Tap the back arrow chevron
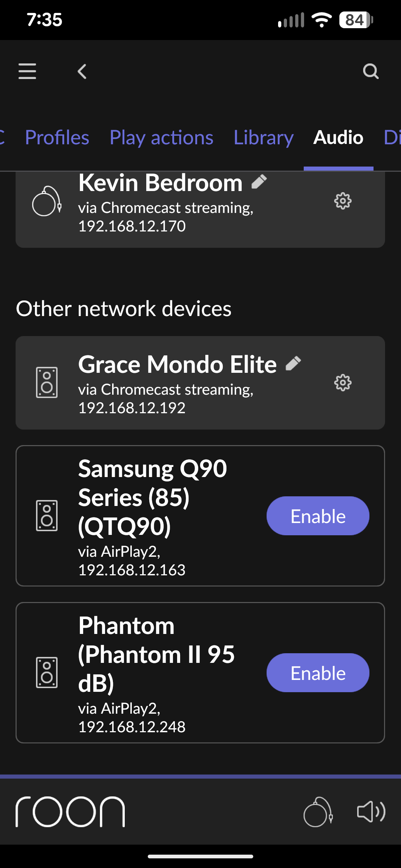The width and height of the screenshot is (401, 868). coord(82,71)
